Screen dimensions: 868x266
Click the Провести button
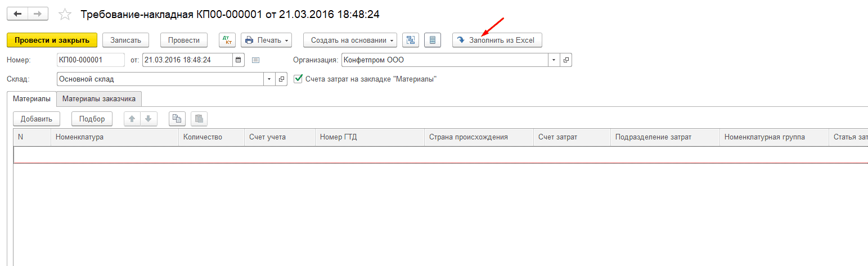184,40
